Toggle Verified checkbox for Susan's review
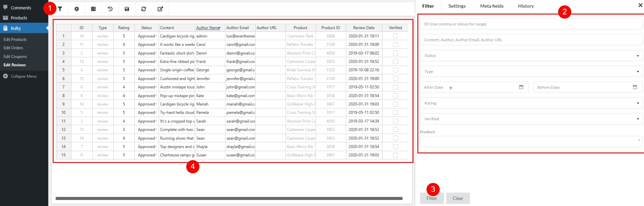The width and height of the screenshot is (644, 206). tap(395, 155)
